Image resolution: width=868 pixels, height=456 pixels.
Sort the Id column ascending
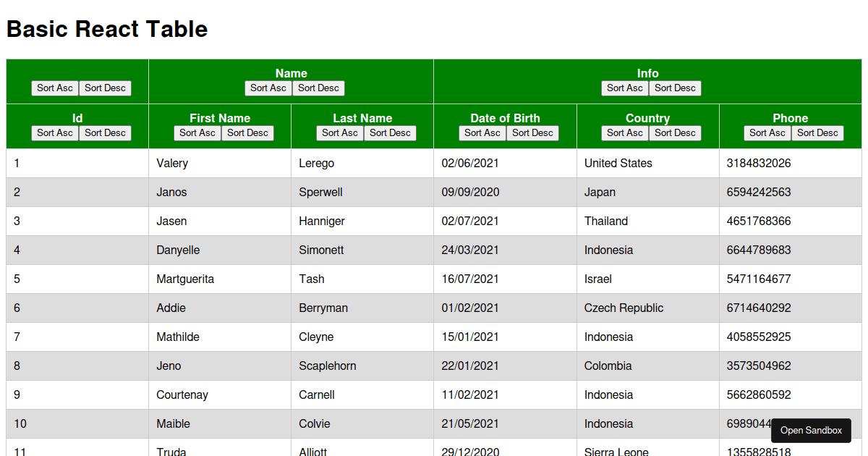pos(55,133)
